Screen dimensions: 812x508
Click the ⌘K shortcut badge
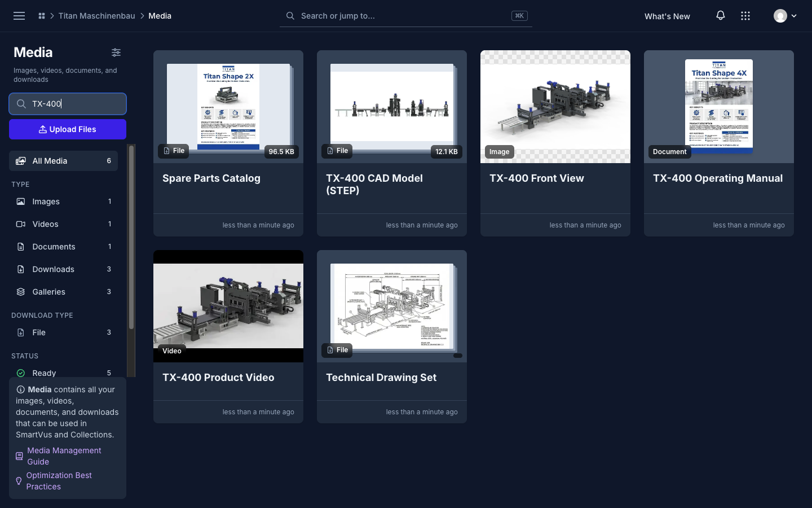(x=519, y=16)
